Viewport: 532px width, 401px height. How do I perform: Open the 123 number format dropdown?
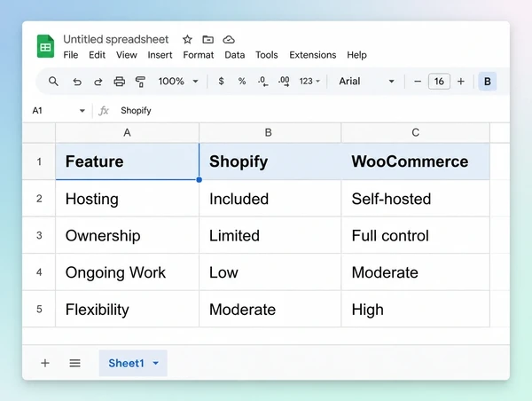(x=309, y=82)
